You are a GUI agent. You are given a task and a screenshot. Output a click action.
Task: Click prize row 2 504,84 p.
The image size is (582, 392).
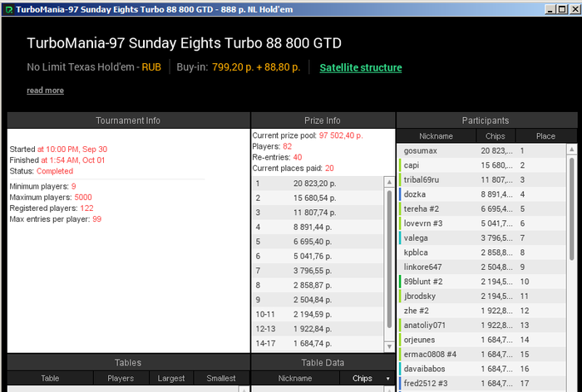pos(318,300)
